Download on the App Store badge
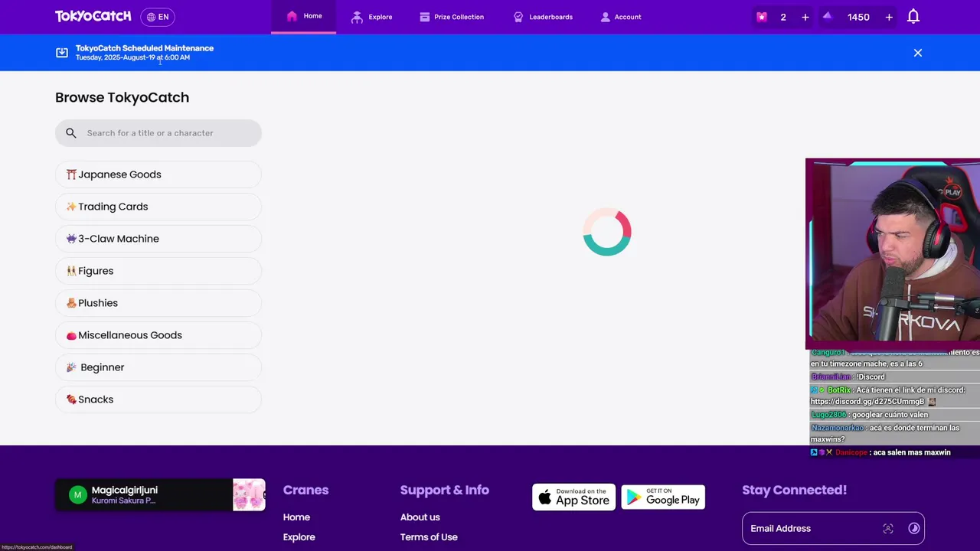 tap(574, 497)
